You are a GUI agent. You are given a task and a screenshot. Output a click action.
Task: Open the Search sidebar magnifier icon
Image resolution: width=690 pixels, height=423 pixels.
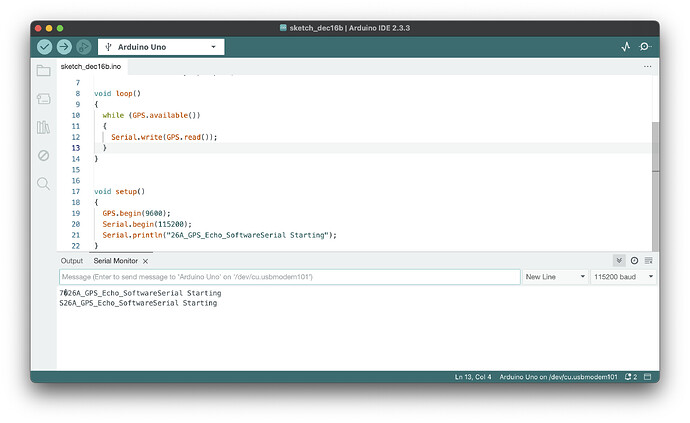44,184
